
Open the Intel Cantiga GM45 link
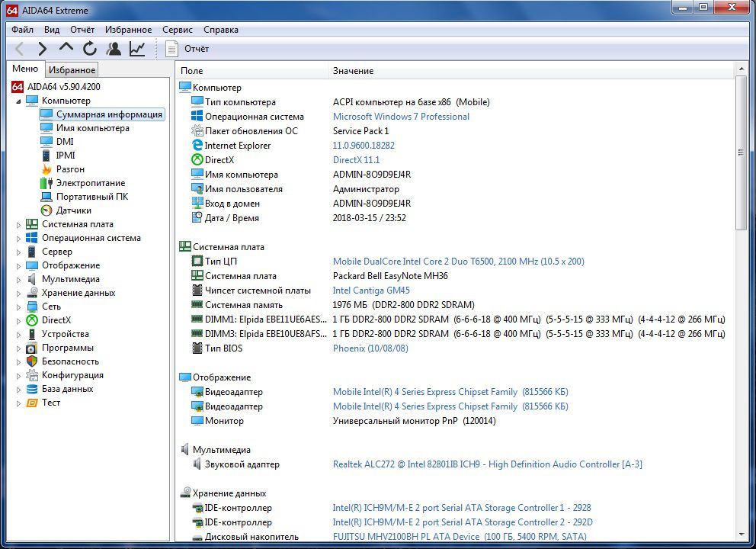[x=371, y=291]
